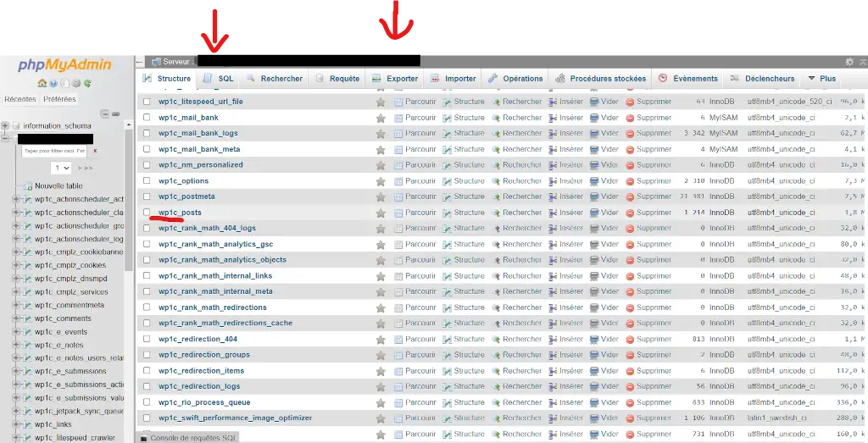Show the Récentes tables list
The height and width of the screenshot is (443, 868).
point(20,99)
